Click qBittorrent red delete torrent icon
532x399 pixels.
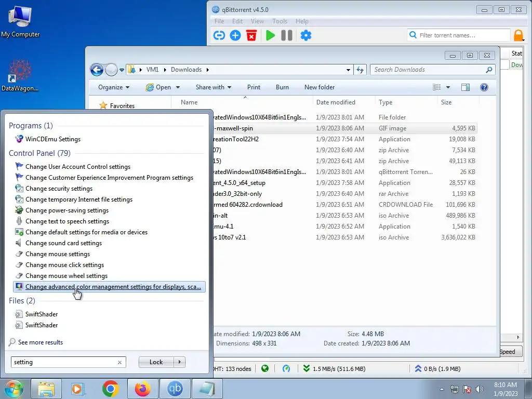pos(251,35)
